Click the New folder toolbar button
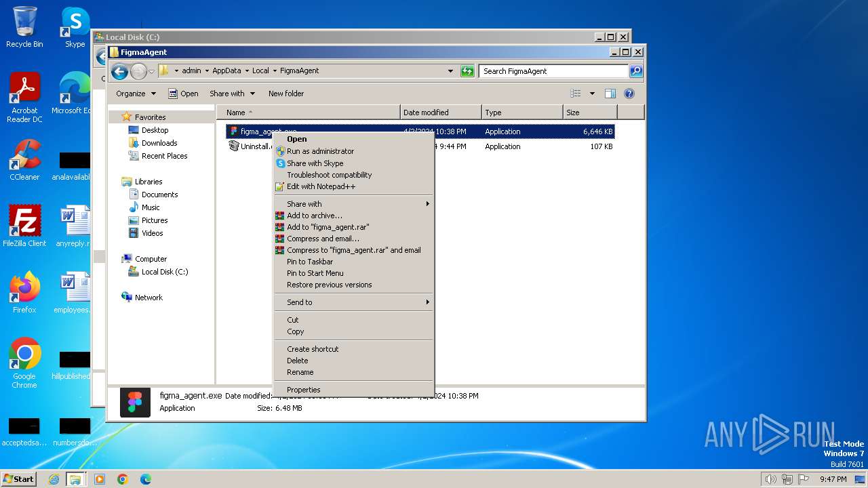The height and width of the screenshot is (488, 868). click(286, 94)
